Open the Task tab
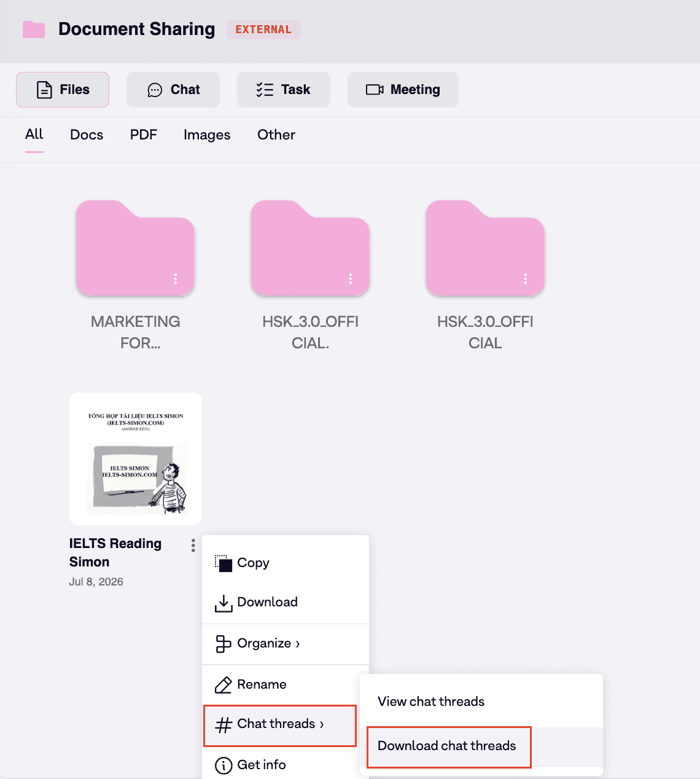Image resolution: width=700 pixels, height=779 pixels. tap(284, 90)
